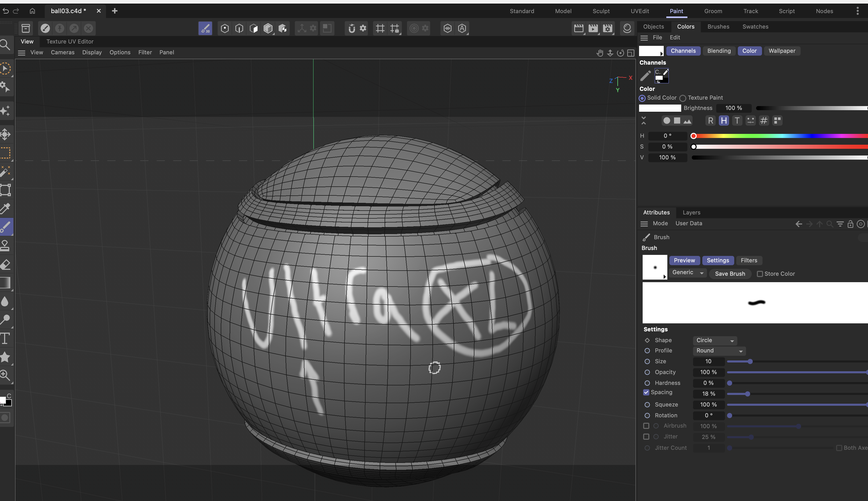
Task: Switch to the Sculpt layout tab
Action: pyautogui.click(x=601, y=11)
